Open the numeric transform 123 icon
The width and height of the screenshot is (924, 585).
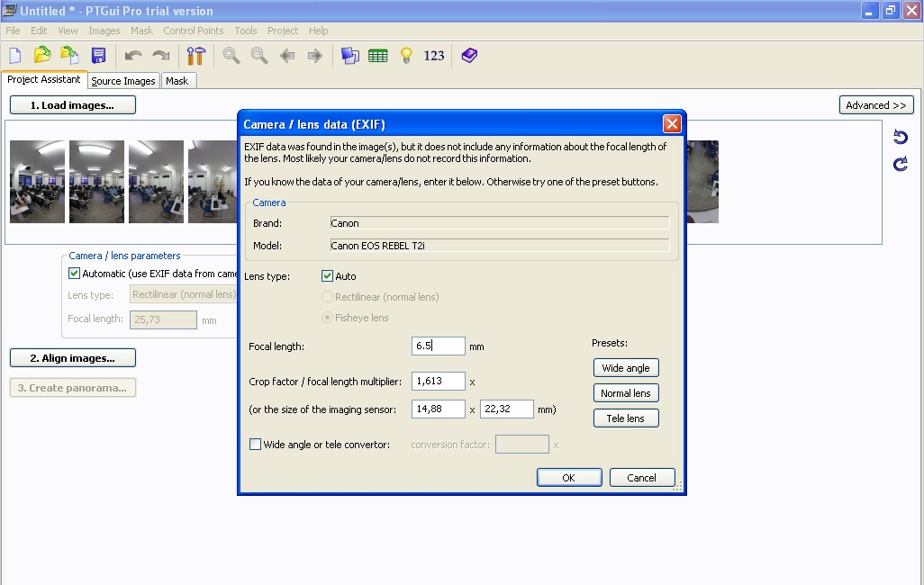pyautogui.click(x=434, y=56)
